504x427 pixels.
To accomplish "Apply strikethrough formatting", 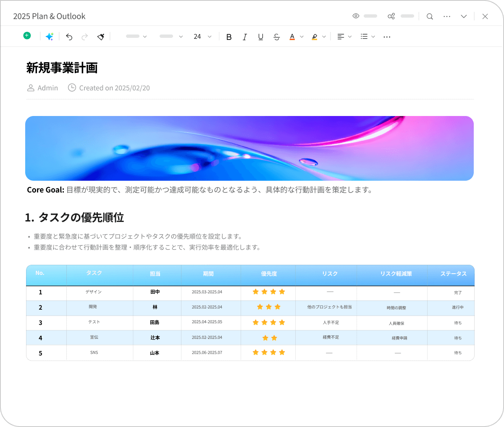I will pyautogui.click(x=276, y=37).
